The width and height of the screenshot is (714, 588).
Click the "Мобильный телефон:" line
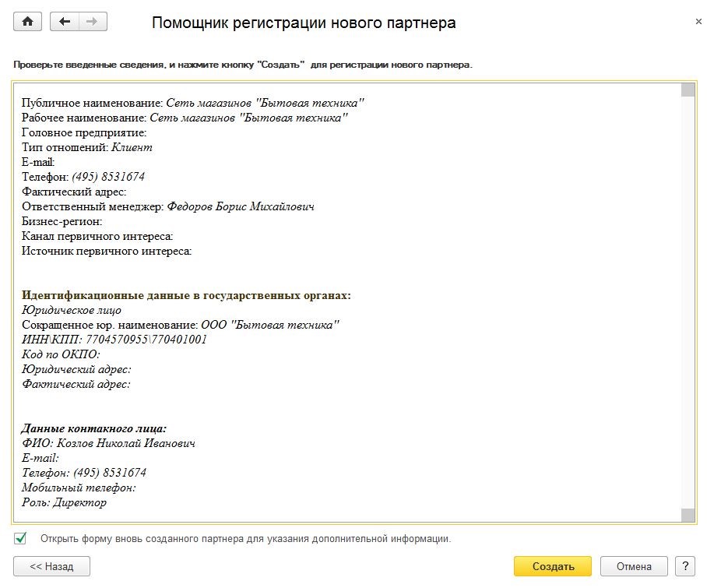point(79,488)
